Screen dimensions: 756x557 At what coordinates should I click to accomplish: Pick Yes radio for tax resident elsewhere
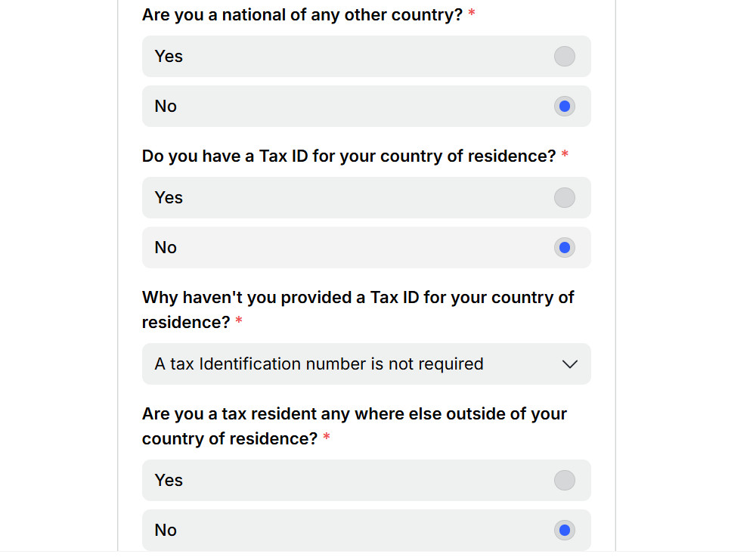point(564,481)
